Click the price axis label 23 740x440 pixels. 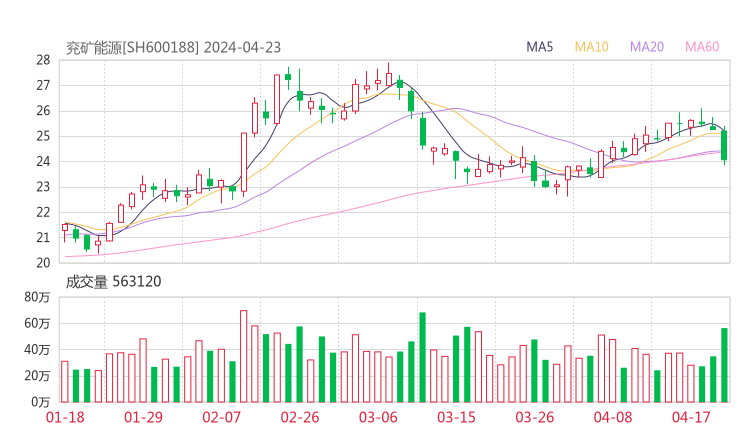tap(43, 187)
